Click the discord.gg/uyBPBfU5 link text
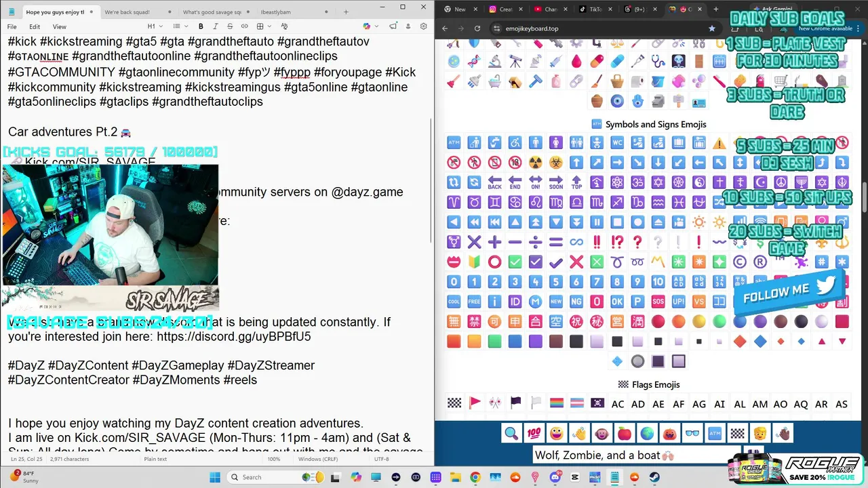Screen dimensions: 868x488 tap(234, 336)
